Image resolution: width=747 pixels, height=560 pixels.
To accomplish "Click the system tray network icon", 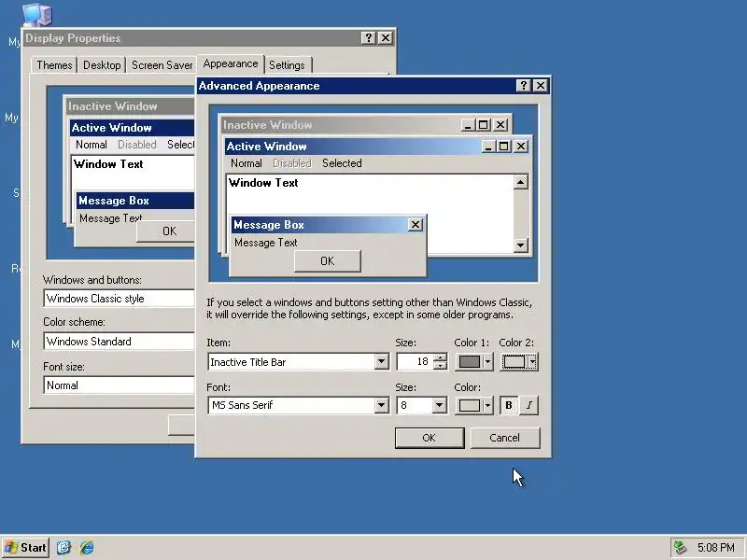I will point(681,548).
